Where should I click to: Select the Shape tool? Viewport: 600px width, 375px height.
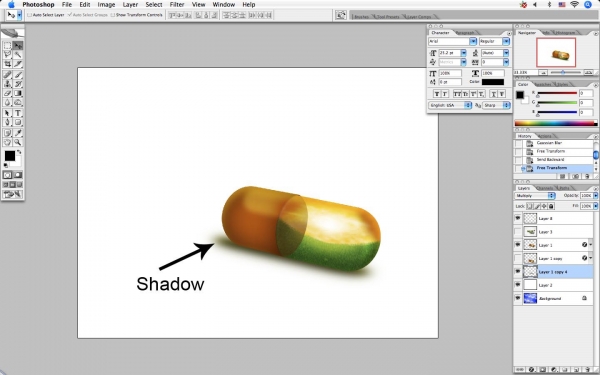pos(18,122)
